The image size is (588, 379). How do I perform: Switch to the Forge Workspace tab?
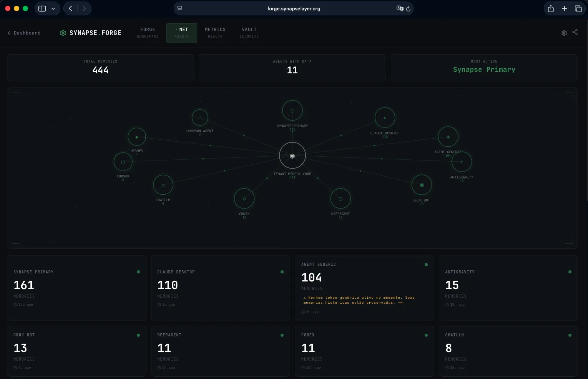click(148, 33)
